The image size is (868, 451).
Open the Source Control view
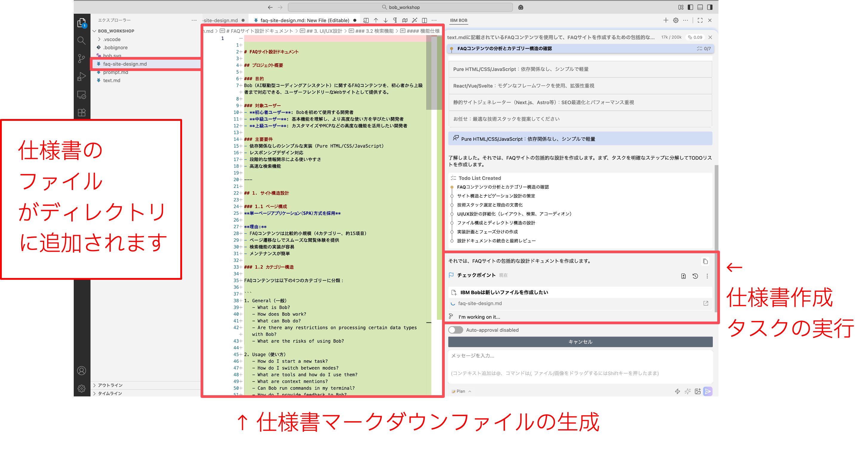(x=81, y=58)
